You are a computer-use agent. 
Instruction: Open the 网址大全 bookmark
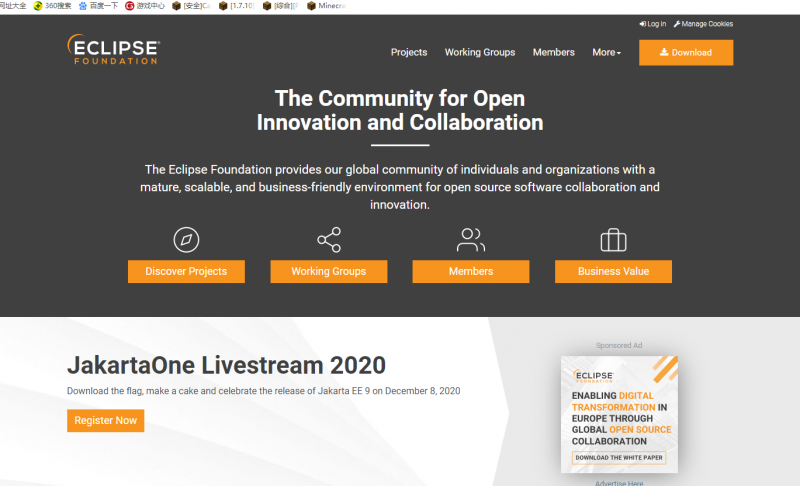[13, 6]
